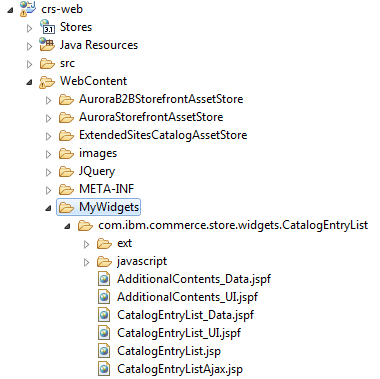Screen dimensions: 380x379
Task: Click the AdditionalContents_Data.jspf file icon
Action: point(104,279)
